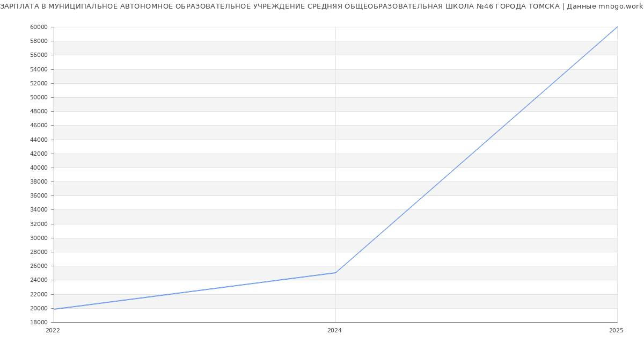This screenshot has height=349, width=644.
Task: Click the y-axis label 50000
Action: click(x=39, y=97)
